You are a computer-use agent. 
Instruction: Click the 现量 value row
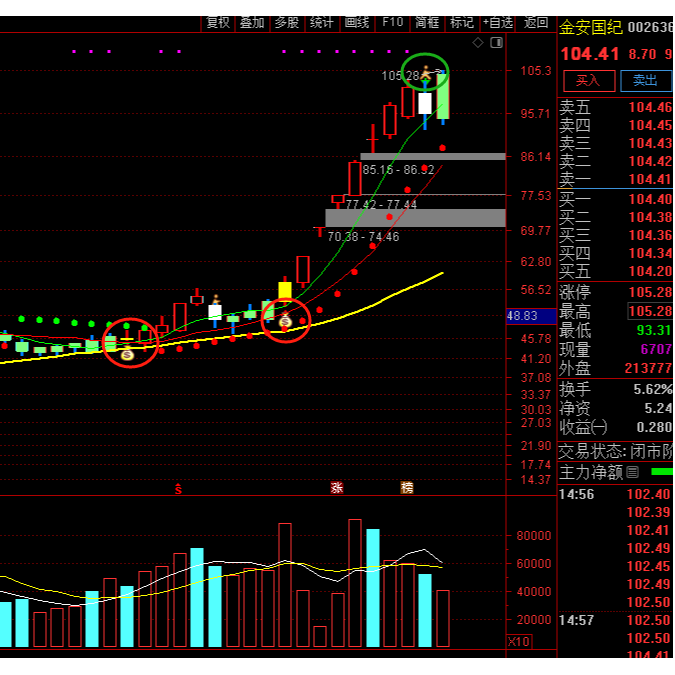click(x=616, y=349)
